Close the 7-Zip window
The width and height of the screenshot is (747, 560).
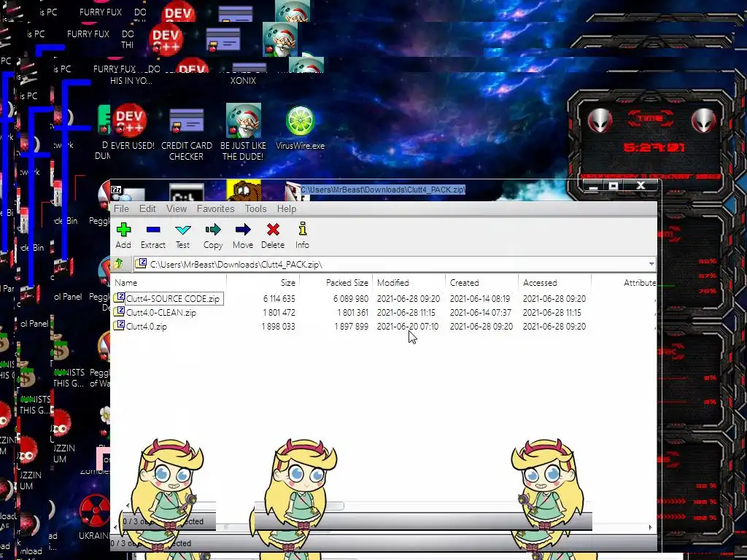640,185
